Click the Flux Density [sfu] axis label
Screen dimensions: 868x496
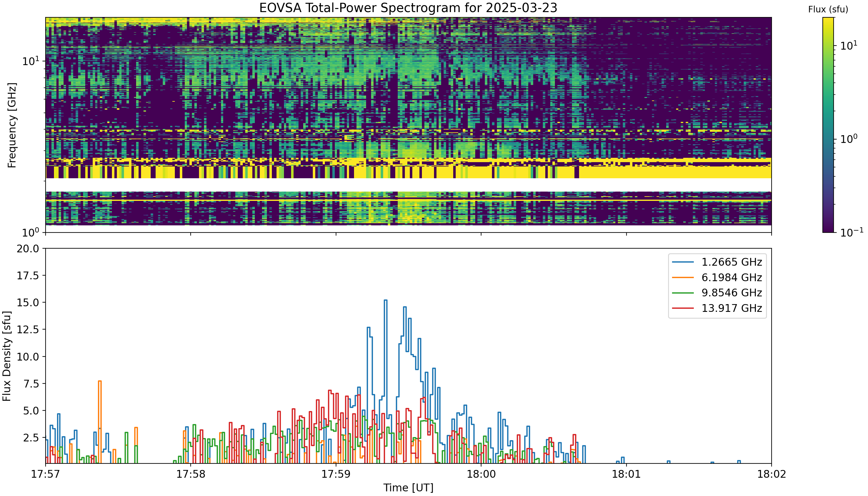point(7,356)
